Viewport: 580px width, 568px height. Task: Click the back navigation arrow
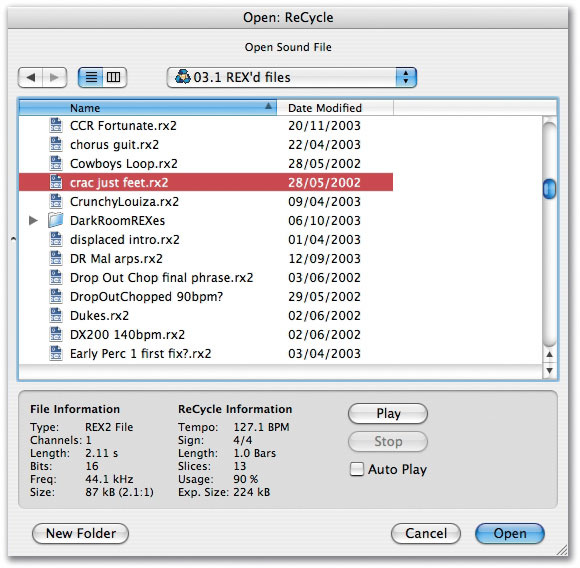point(31,77)
